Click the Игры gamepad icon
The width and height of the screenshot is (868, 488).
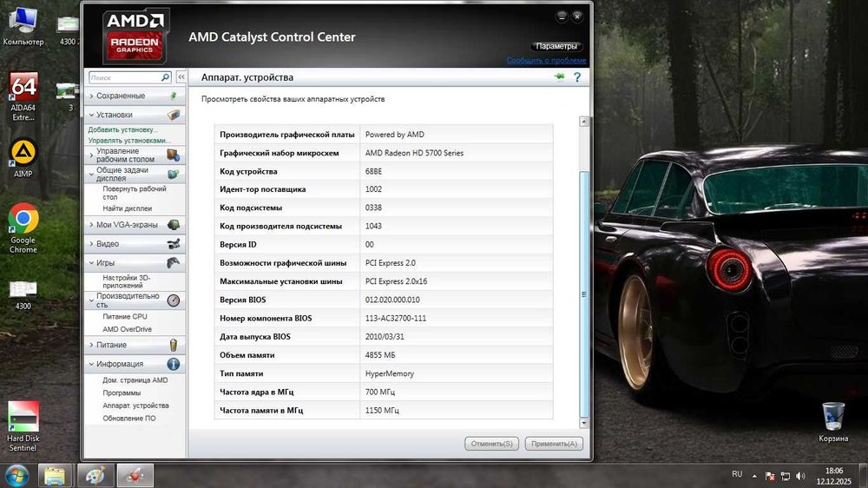[x=174, y=262]
